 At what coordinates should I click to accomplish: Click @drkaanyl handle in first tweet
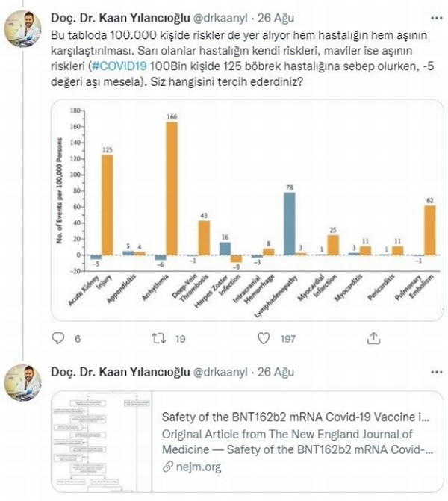tap(220, 18)
